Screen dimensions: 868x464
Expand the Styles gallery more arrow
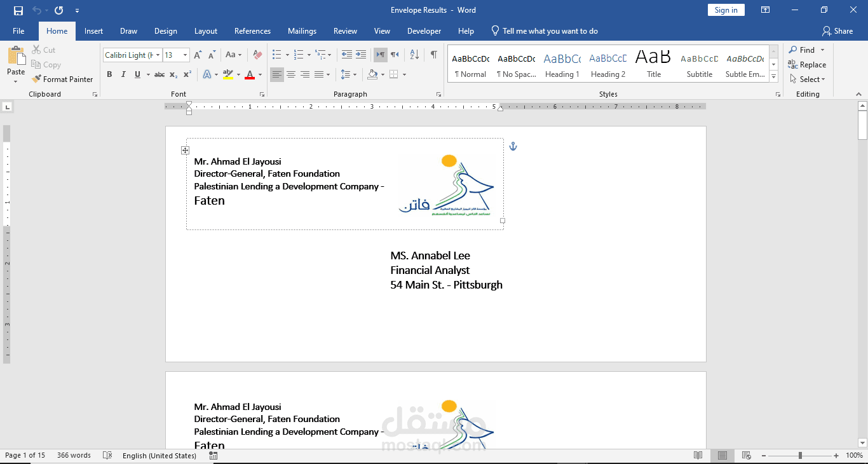tap(774, 77)
